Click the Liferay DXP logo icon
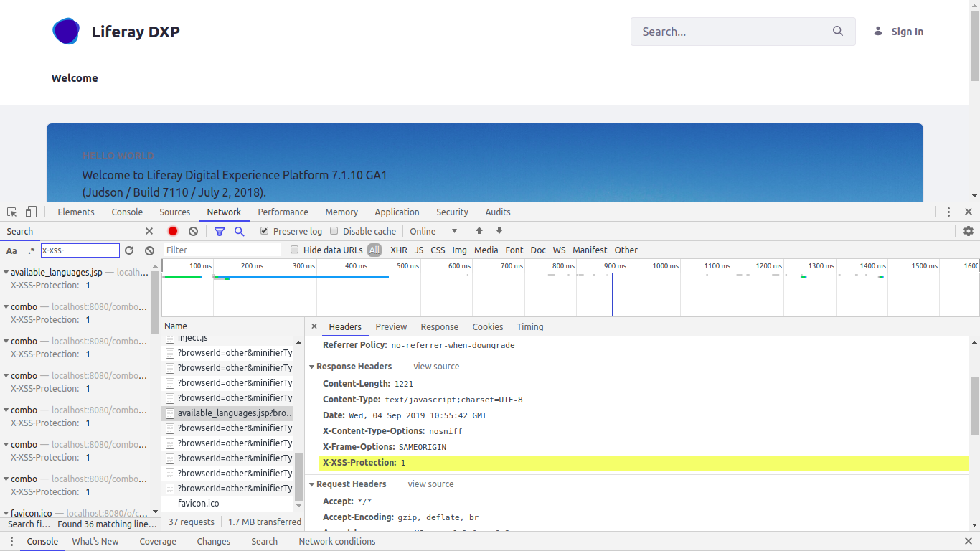 pyautogui.click(x=66, y=31)
